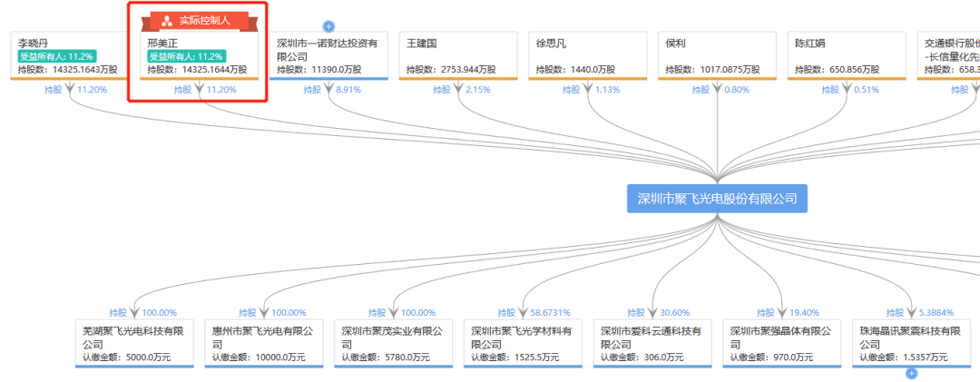Click 持股 100.00% above 芜湖聚飞光电科技
The height and width of the screenshot is (382, 980).
tap(143, 312)
